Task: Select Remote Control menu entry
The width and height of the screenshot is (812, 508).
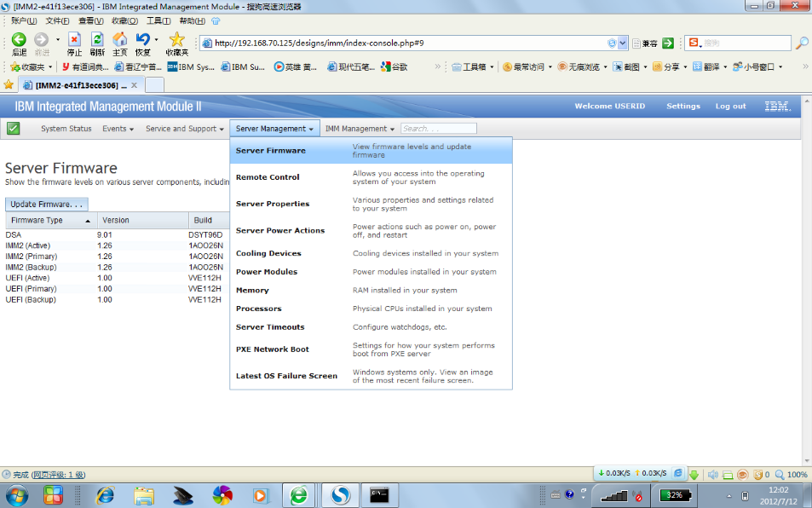Action: click(371, 177)
